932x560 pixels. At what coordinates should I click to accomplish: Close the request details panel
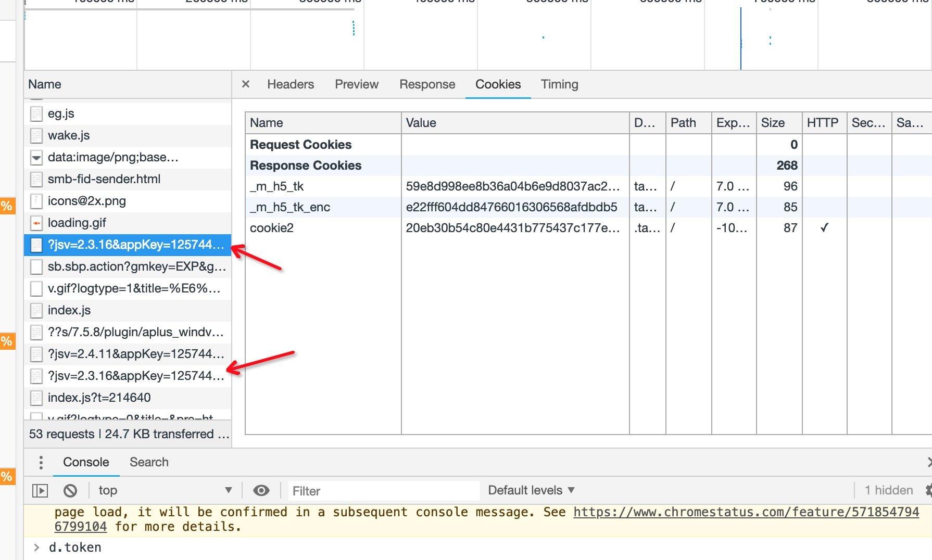(x=246, y=84)
